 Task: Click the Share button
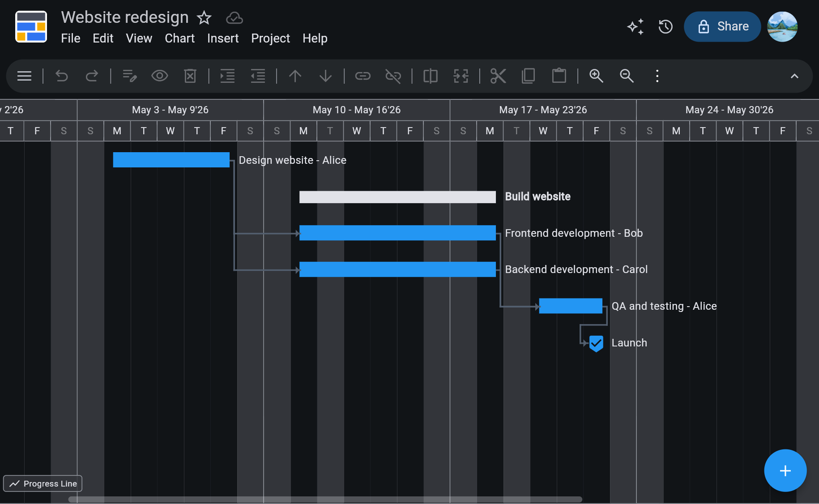click(722, 26)
